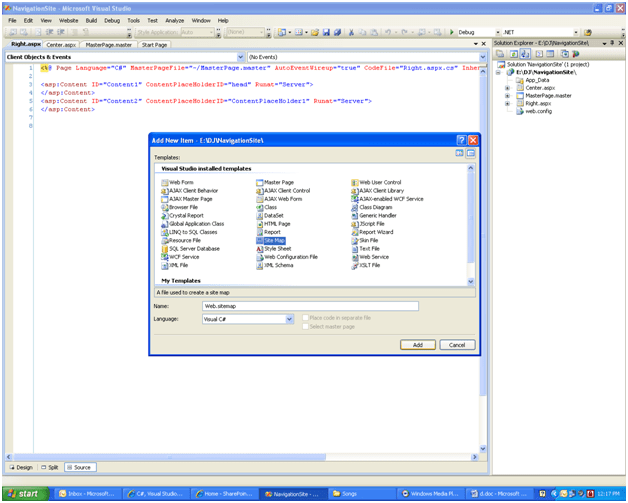
Task: Select the SQL Server Database template
Action: (x=165, y=248)
